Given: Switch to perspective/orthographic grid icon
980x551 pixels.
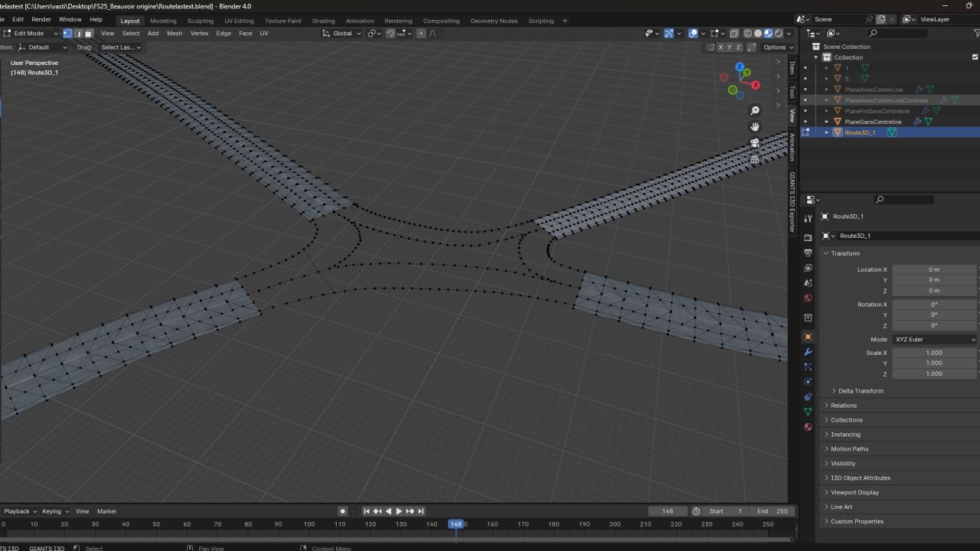Looking at the screenshot, I should (755, 159).
